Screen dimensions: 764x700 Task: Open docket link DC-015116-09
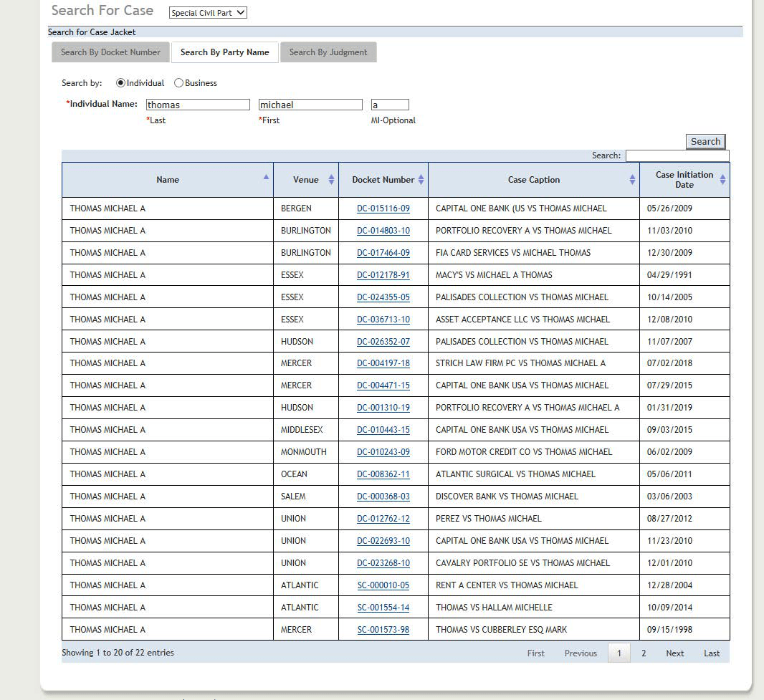[x=383, y=208]
